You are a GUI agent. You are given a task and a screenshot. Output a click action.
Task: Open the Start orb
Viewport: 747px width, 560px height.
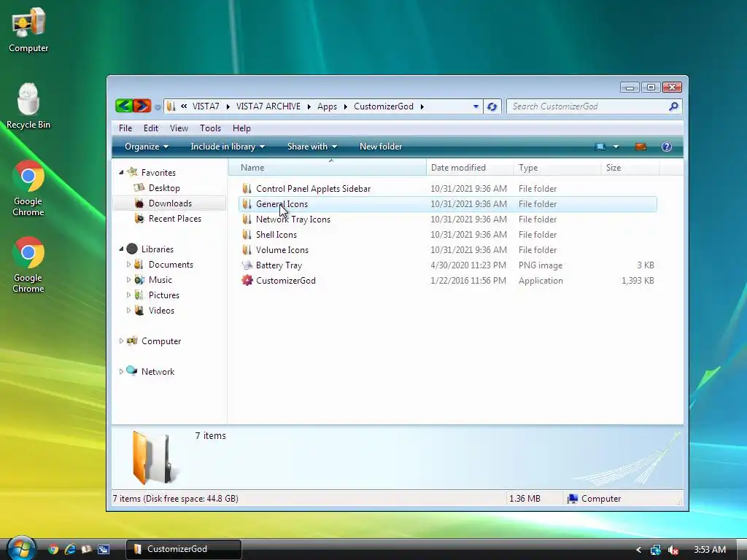click(21, 548)
